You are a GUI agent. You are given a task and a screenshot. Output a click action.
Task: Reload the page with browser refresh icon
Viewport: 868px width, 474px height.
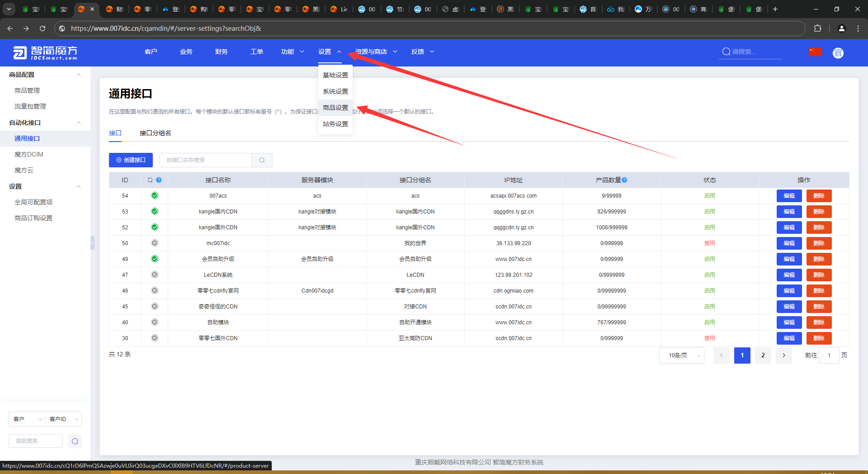pos(42,28)
